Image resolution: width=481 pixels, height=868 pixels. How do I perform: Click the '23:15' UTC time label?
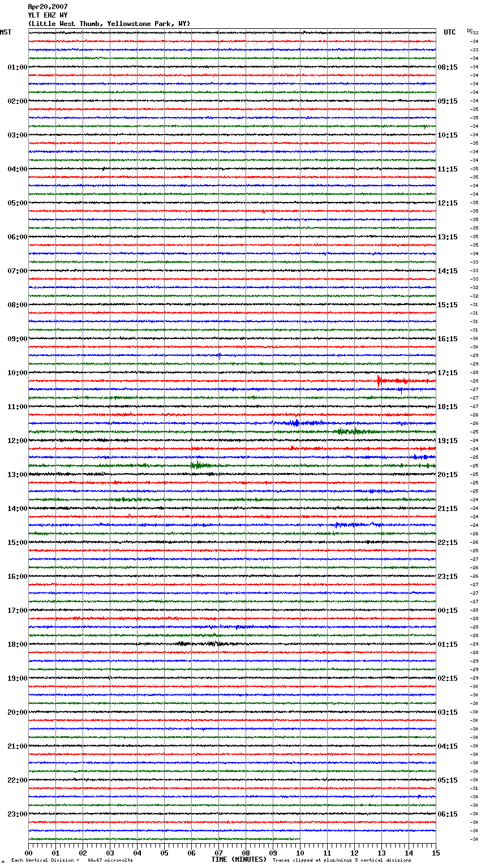pyautogui.click(x=448, y=577)
